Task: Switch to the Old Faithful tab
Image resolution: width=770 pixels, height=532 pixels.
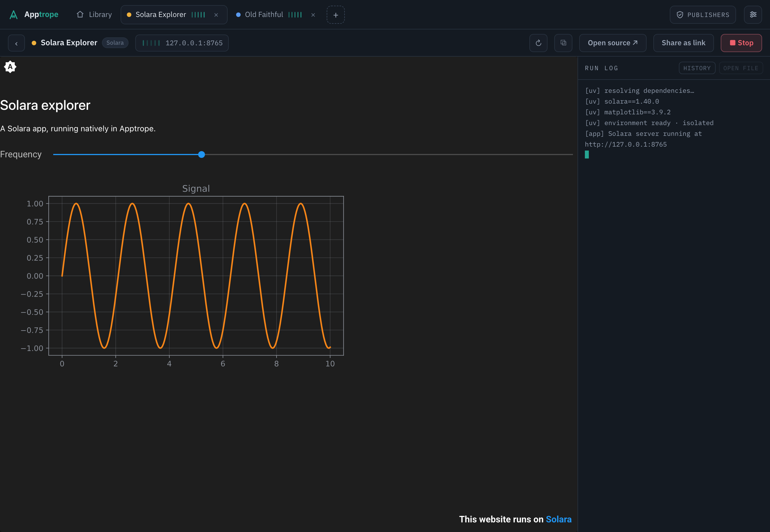Action: (x=275, y=15)
